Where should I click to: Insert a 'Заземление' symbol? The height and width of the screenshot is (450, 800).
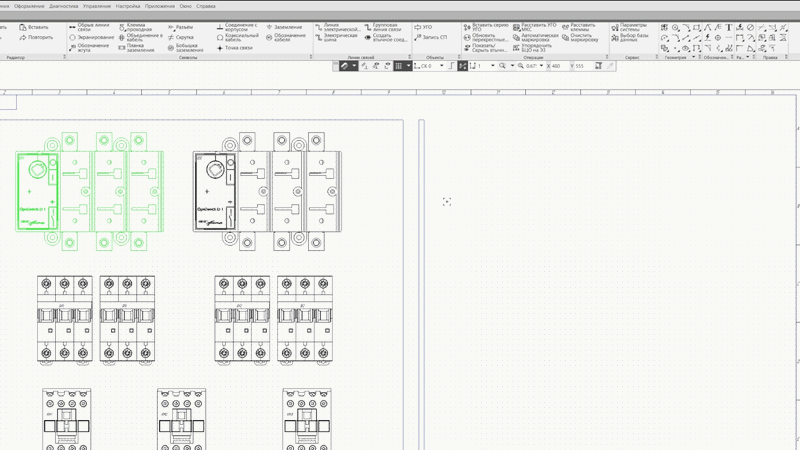(x=284, y=27)
